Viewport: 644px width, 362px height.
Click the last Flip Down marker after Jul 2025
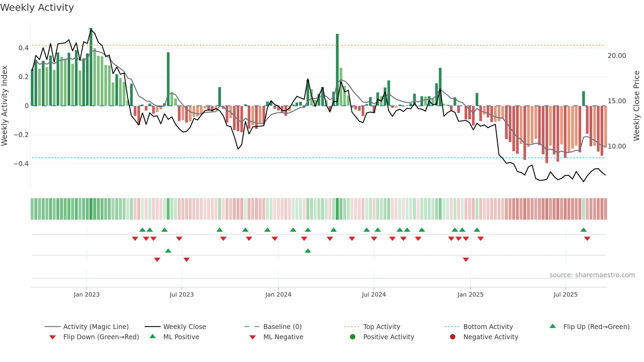click(x=587, y=239)
